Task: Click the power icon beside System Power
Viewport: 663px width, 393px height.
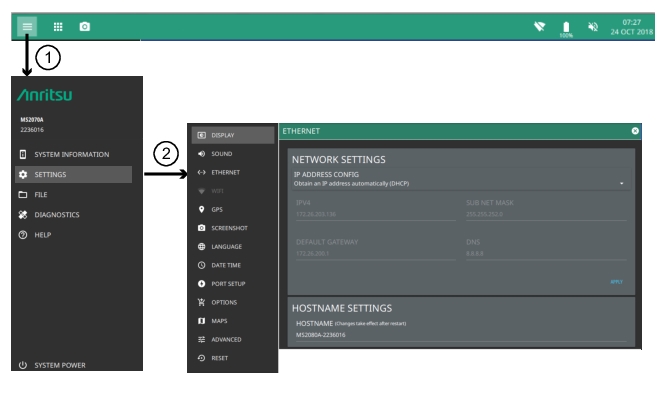Action: 23,365
